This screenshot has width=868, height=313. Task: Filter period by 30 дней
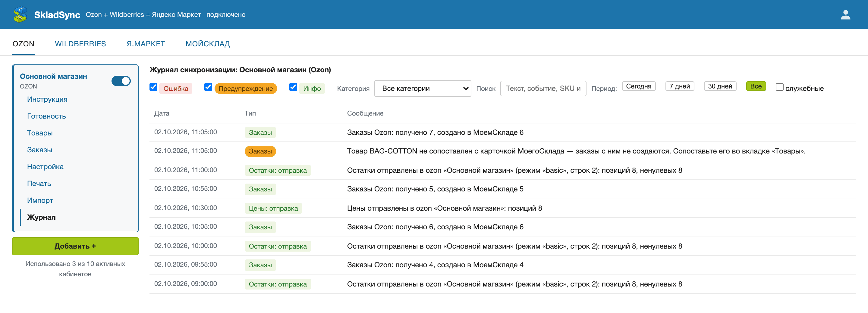720,86
